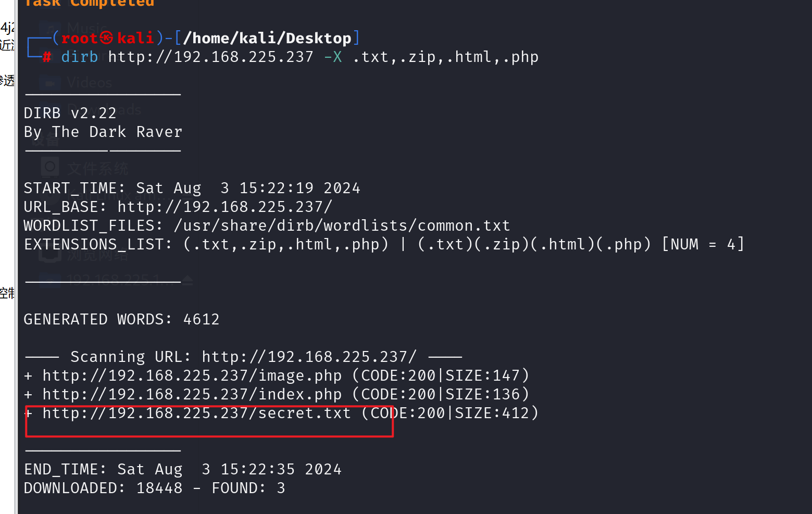Open the index.php result URL
This screenshot has width=812, height=514.
pyautogui.click(x=192, y=394)
